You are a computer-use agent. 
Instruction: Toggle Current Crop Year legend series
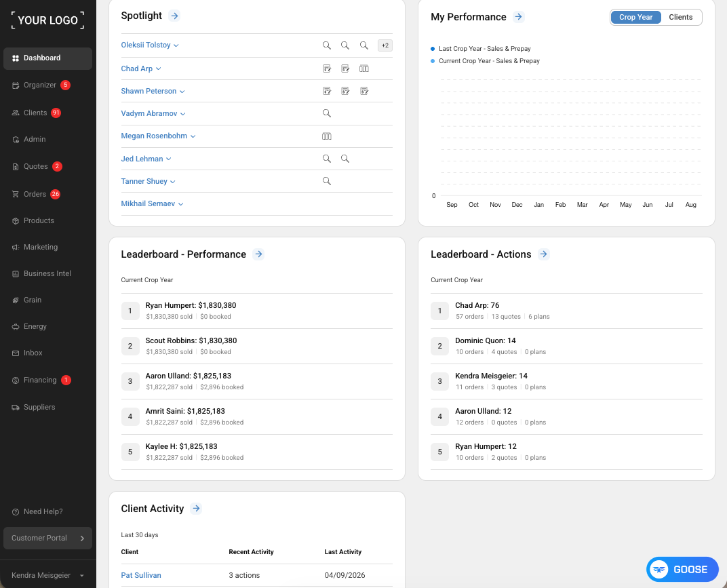[x=485, y=61]
